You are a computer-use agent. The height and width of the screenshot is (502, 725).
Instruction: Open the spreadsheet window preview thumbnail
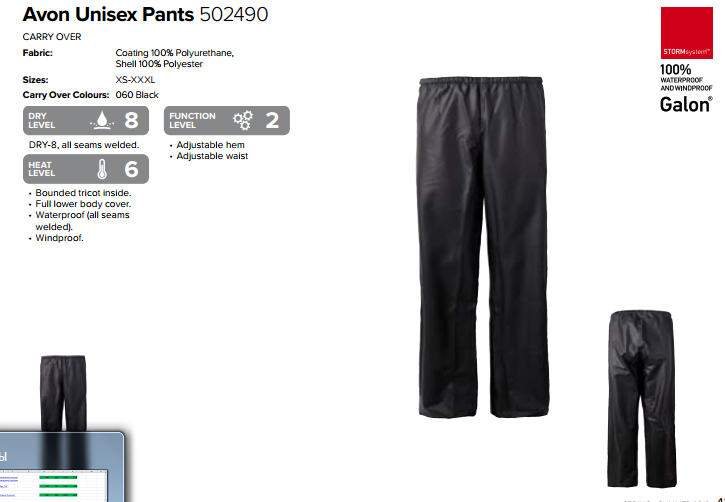[61, 467]
